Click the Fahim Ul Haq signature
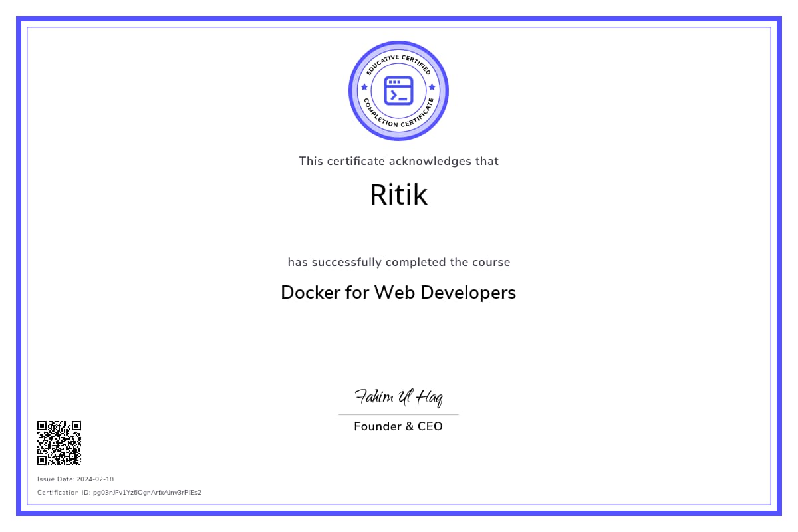This screenshot has height=532, width=798. (x=398, y=398)
